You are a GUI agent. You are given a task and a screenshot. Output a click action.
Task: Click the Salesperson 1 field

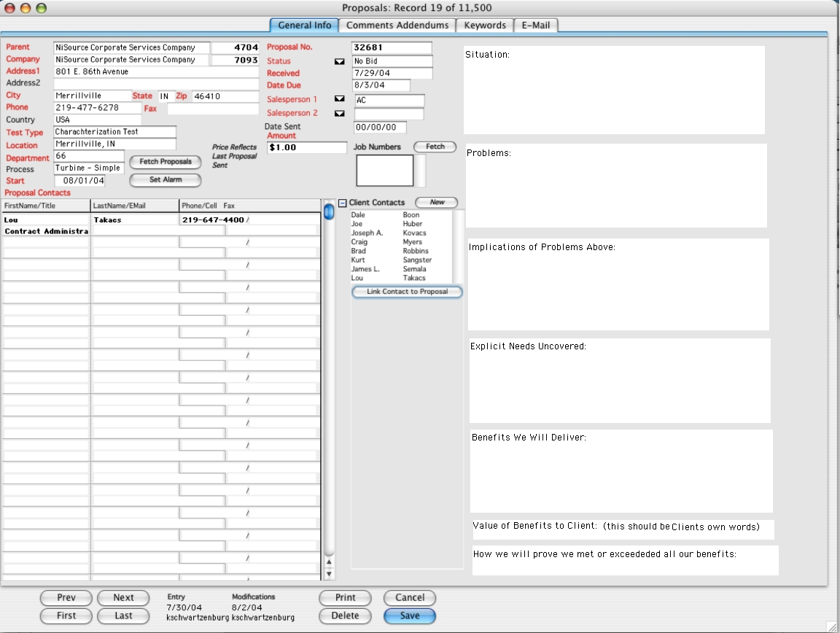click(389, 100)
